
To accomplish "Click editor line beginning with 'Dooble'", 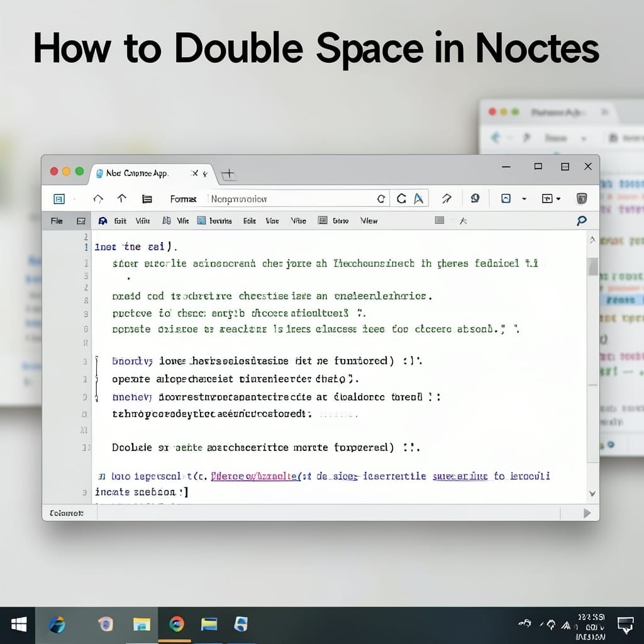I will [x=265, y=448].
